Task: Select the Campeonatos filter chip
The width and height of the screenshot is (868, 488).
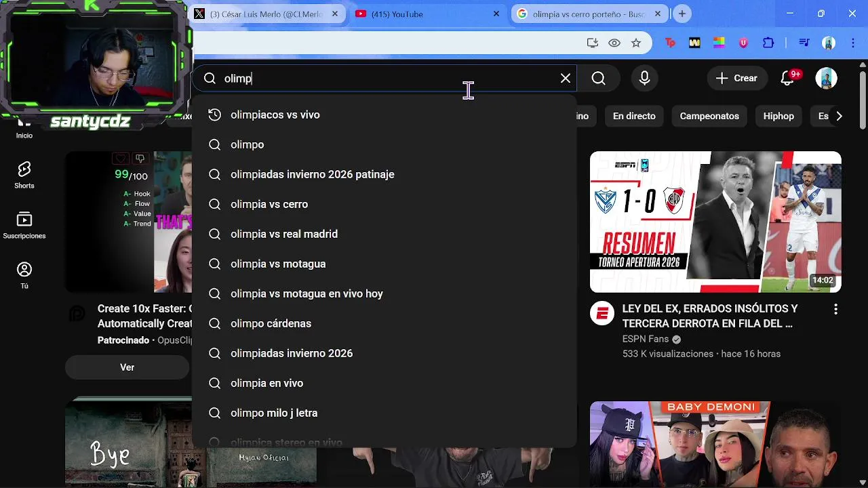Action: pos(709,116)
